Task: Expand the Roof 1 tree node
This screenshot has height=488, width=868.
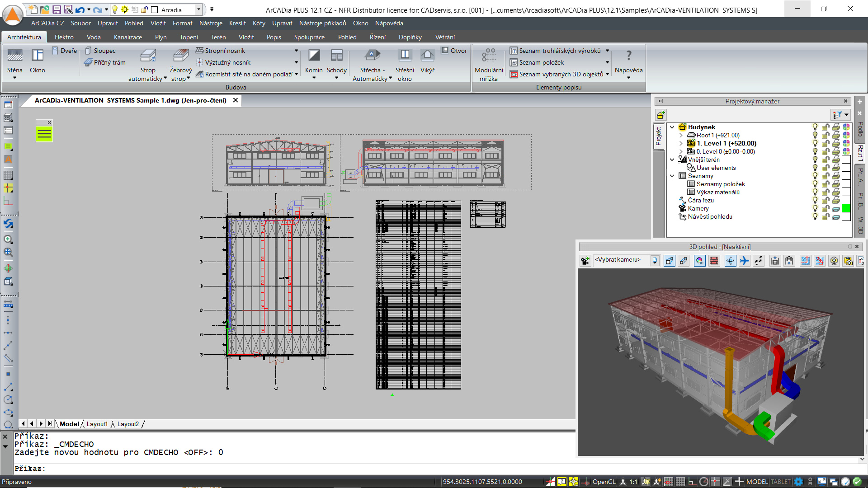Action: 681,135
